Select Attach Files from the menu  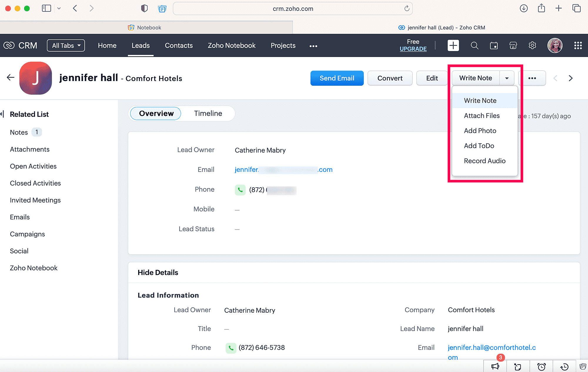[482, 116]
